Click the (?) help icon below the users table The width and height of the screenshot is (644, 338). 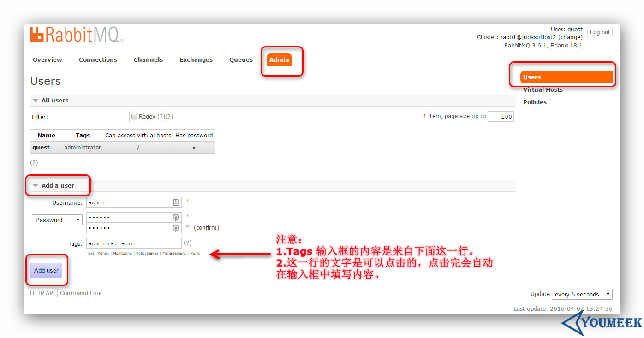pyautogui.click(x=34, y=162)
